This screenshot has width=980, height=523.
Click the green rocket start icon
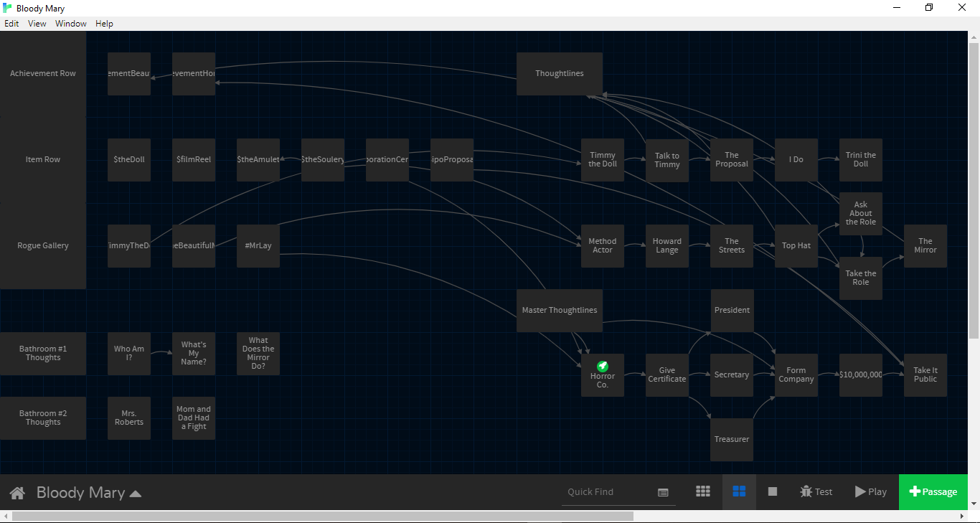(603, 366)
